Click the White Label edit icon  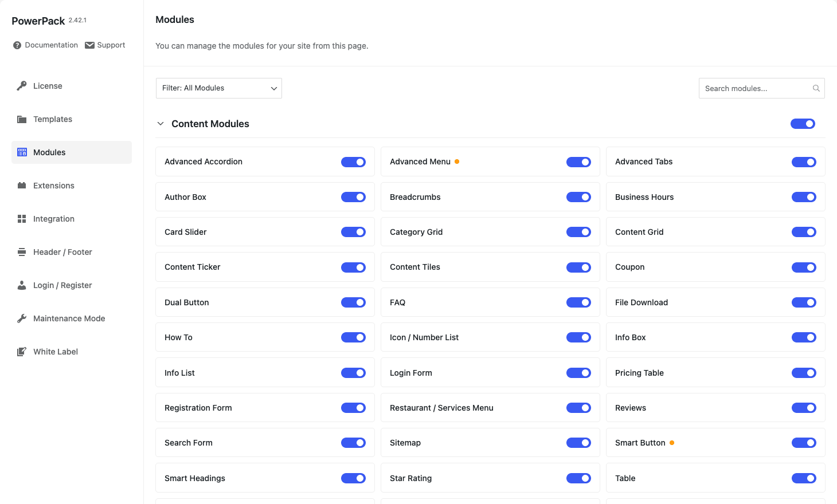(x=22, y=352)
